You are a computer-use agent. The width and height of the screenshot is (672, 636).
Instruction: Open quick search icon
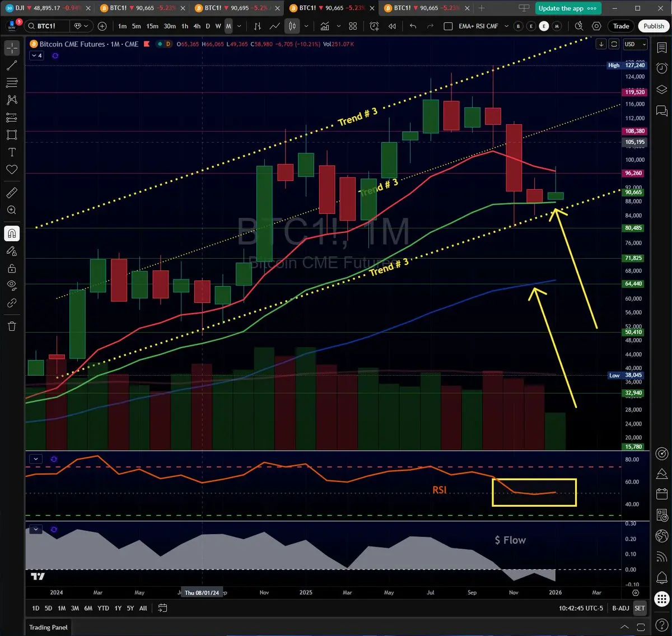coord(579,26)
